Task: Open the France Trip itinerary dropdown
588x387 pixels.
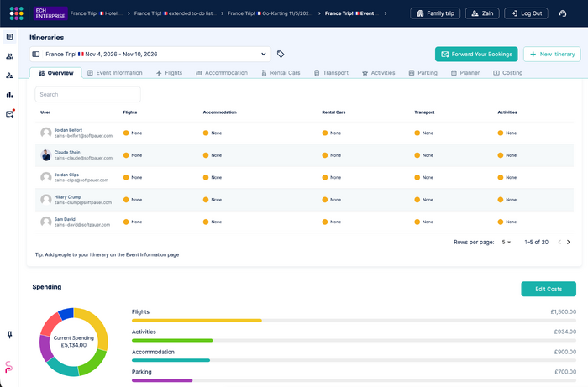Action: (150, 55)
